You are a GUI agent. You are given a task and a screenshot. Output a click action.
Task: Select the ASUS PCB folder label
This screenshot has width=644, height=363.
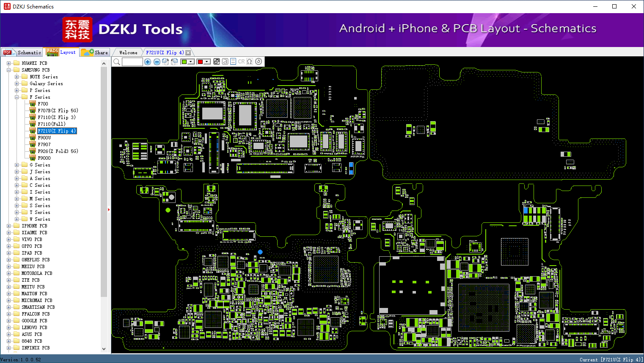pos(32,334)
